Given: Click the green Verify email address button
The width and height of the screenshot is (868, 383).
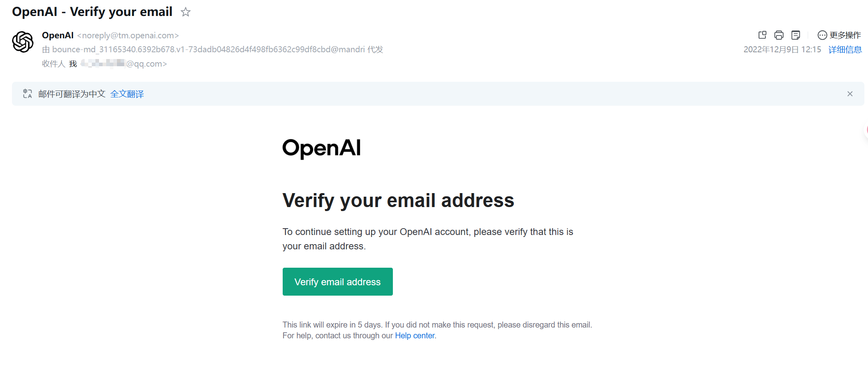Looking at the screenshot, I should pyautogui.click(x=337, y=282).
